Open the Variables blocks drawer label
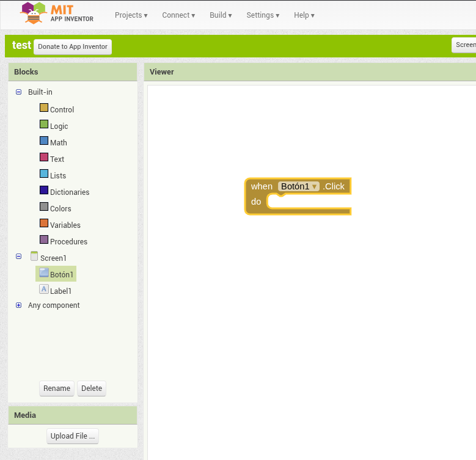The height and width of the screenshot is (460, 476). click(x=65, y=225)
